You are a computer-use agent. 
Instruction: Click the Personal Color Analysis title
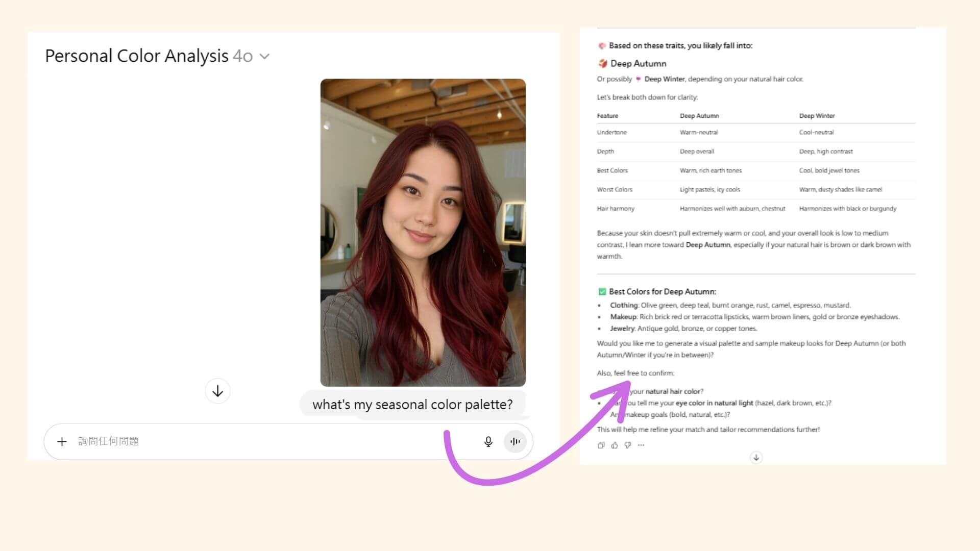[x=137, y=56]
